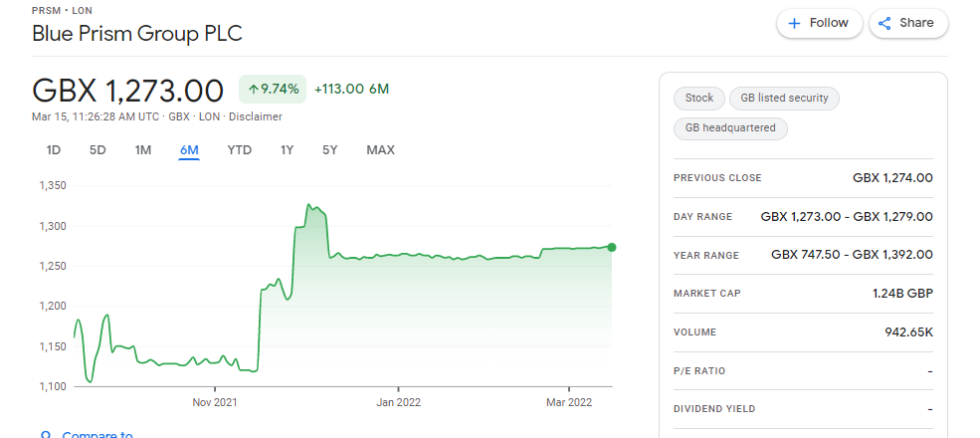This screenshot has height=438, width=980.
Task: Select the 5D time range tab
Action: (x=98, y=150)
